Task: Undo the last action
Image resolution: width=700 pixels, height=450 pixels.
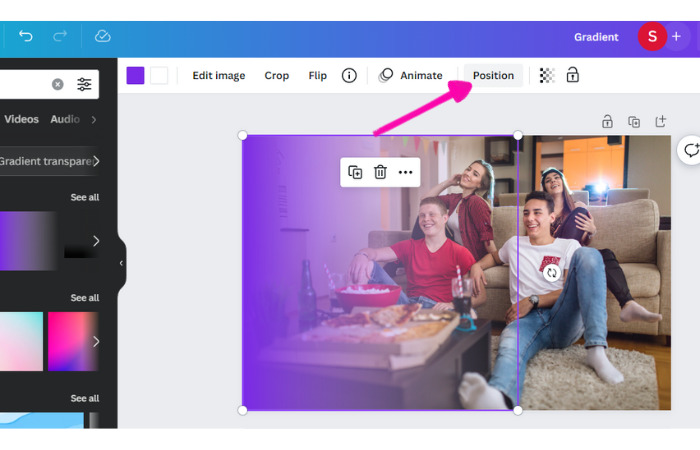Action: click(26, 36)
